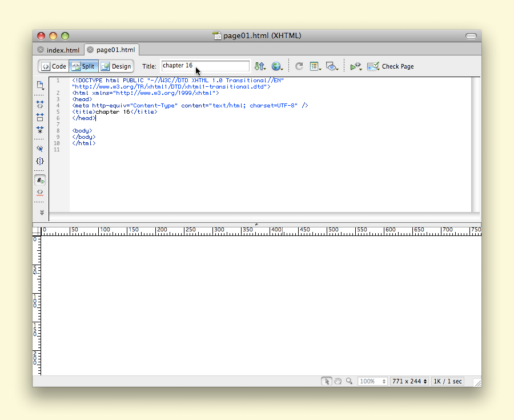This screenshot has width=514, height=420.
Task: Click the Preview in Browser globe icon
Action: (277, 66)
